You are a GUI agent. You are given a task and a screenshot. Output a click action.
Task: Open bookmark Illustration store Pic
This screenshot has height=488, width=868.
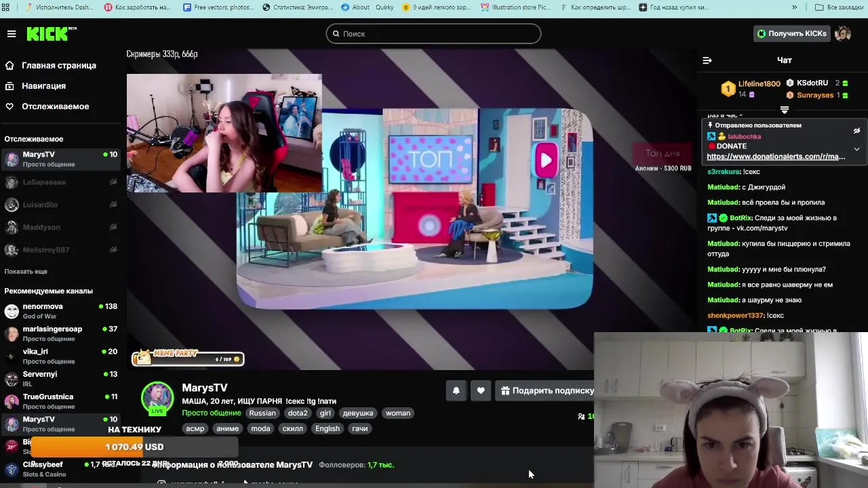click(515, 7)
